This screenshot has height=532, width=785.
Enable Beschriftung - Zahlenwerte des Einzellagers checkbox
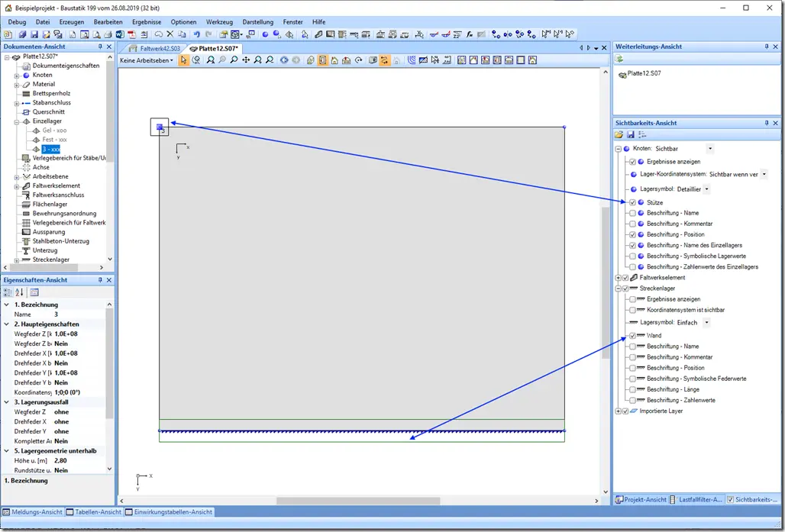(x=632, y=267)
